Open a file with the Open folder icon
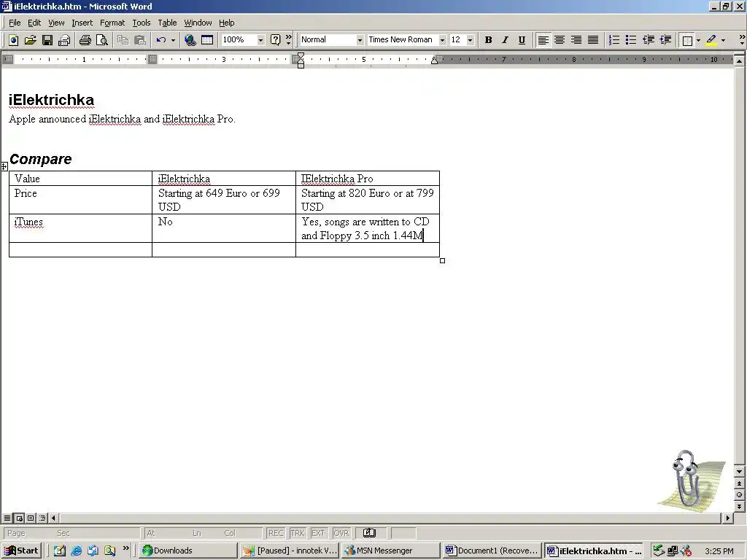747x560 pixels. [30, 40]
